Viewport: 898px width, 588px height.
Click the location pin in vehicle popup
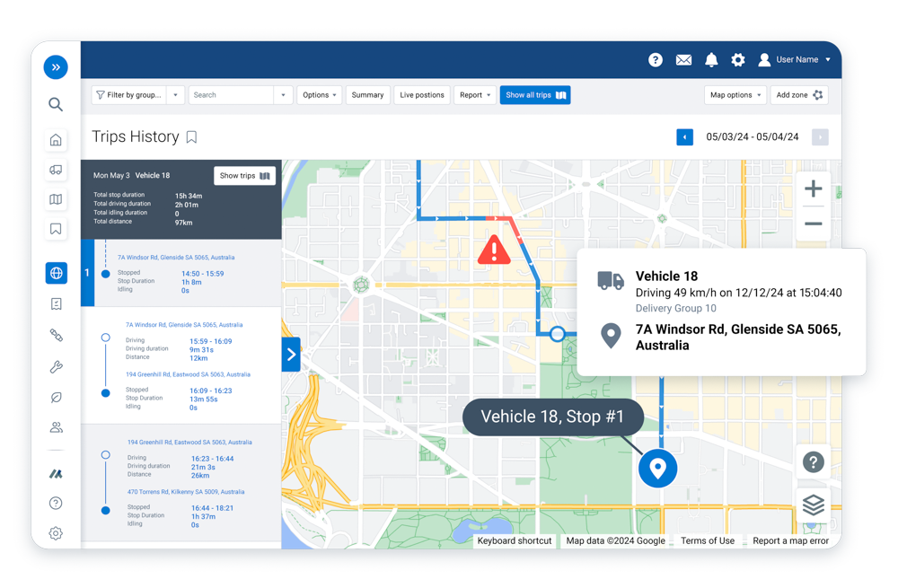tap(611, 336)
